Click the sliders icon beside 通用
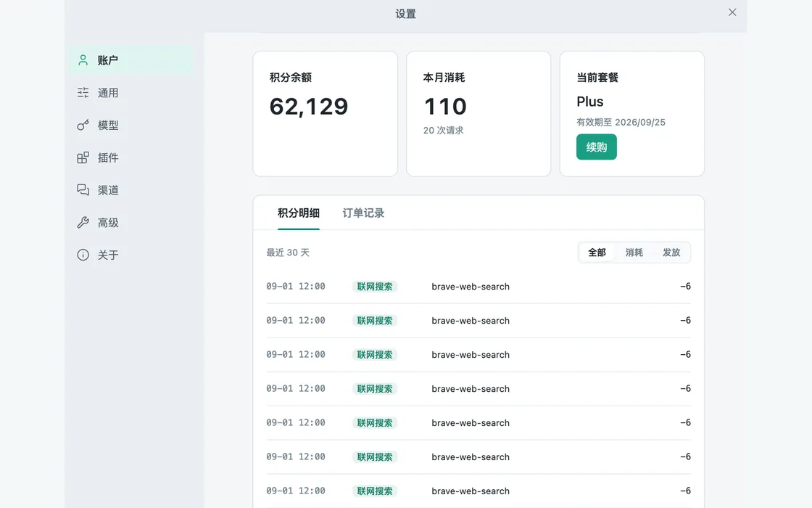Screen dimensions: 812x508 point(83,93)
